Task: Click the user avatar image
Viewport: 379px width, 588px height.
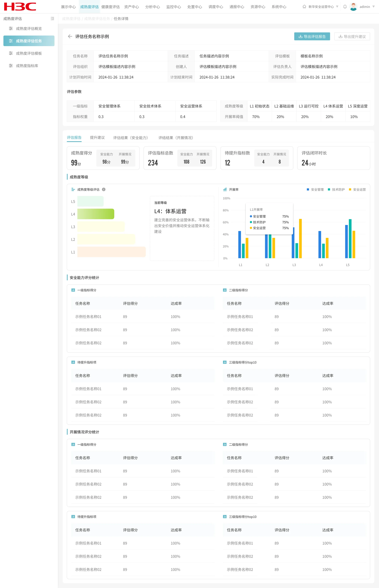Action: 353,7
